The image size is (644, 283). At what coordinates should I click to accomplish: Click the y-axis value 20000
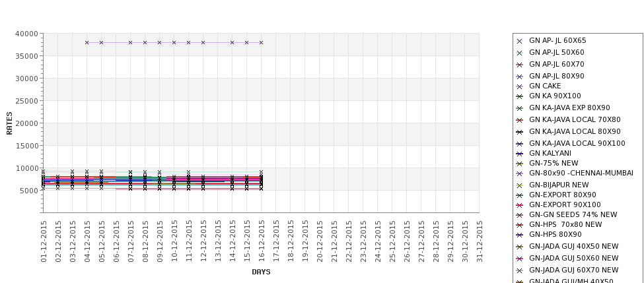click(x=26, y=123)
